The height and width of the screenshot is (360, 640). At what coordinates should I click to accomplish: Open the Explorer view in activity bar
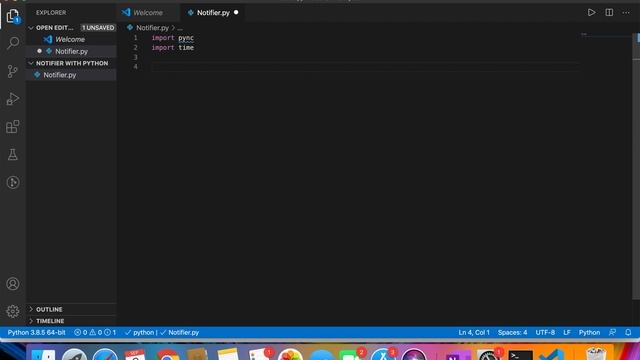(13, 16)
